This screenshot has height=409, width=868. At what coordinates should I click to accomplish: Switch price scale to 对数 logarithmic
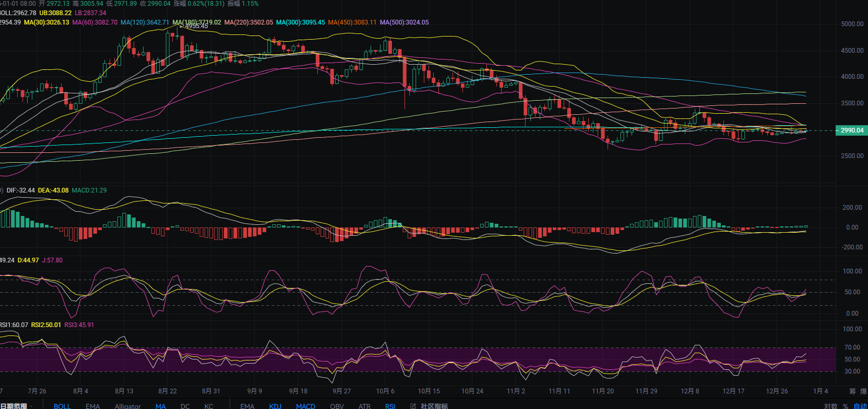(x=830, y=406)
